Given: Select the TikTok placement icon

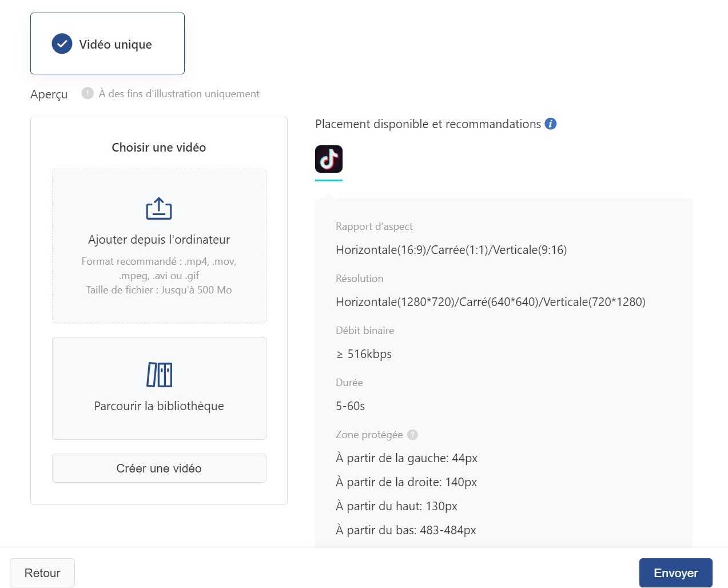Looking at the screenshot, I should (x=329, y=159).
